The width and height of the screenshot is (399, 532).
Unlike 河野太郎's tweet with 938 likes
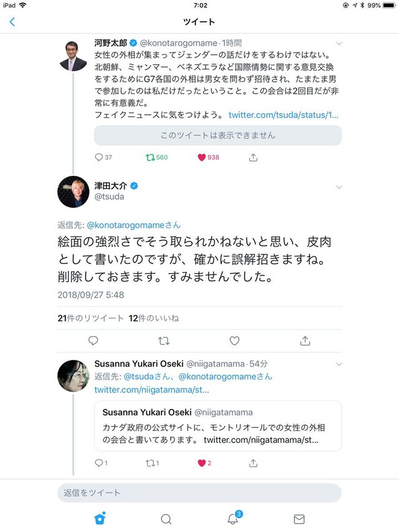(208, 157)
